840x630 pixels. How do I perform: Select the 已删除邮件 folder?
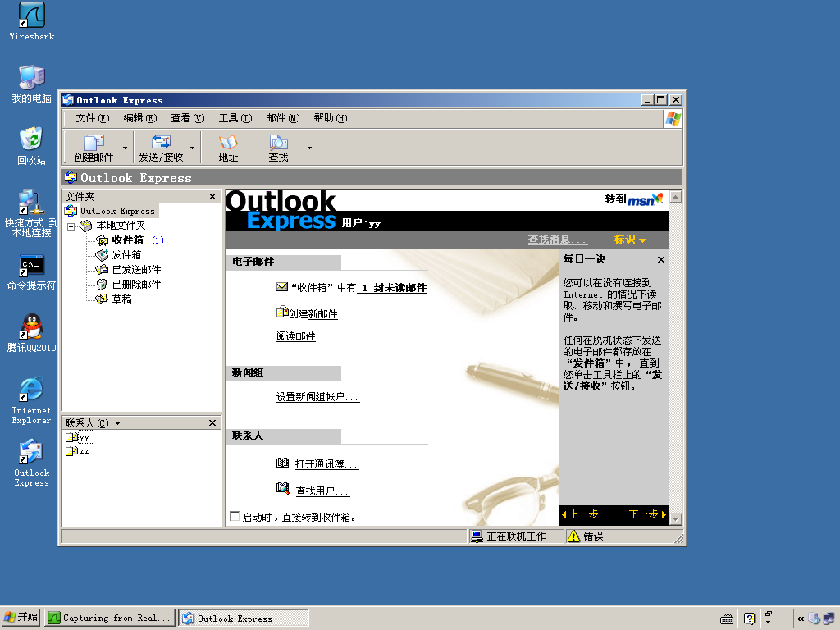pos(136,285)
